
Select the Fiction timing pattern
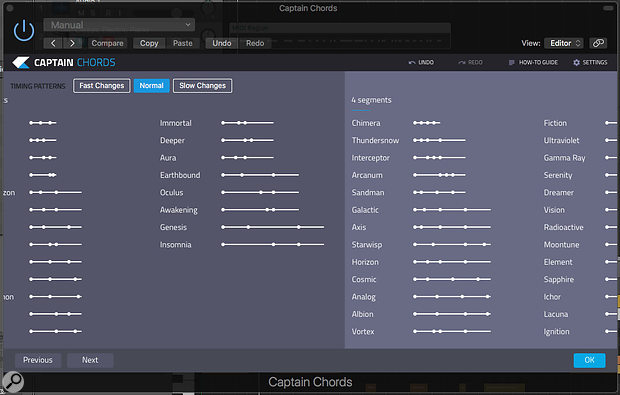[555, 123]
